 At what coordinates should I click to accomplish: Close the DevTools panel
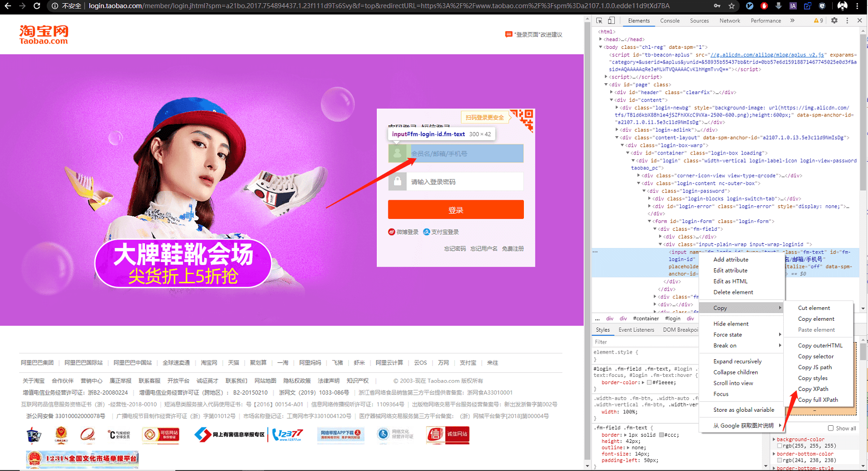coord(860,20)
